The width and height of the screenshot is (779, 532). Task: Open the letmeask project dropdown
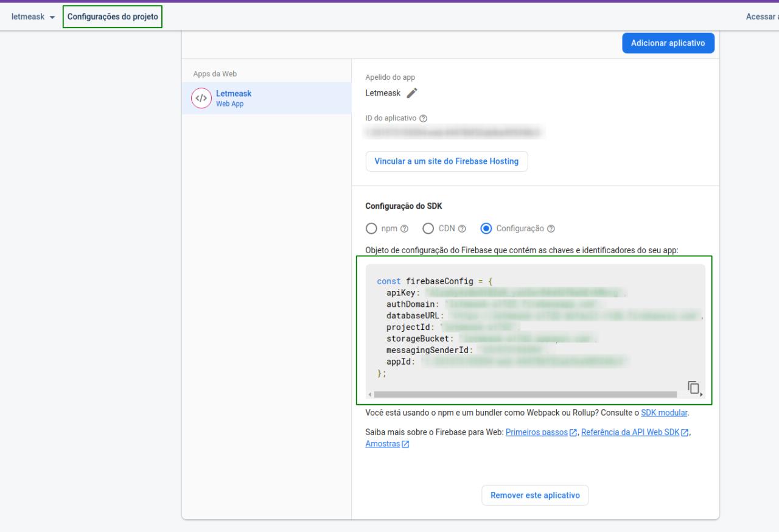(x=34, y=17)
